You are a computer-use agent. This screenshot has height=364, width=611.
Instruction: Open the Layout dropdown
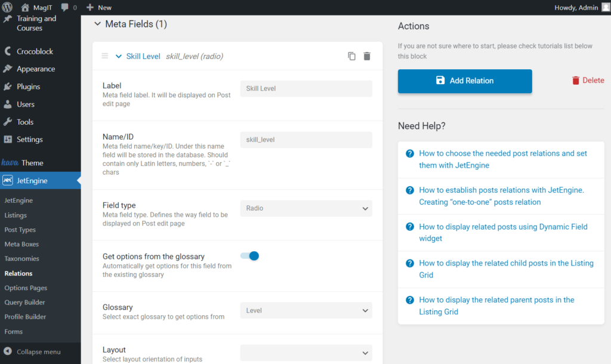306,353
